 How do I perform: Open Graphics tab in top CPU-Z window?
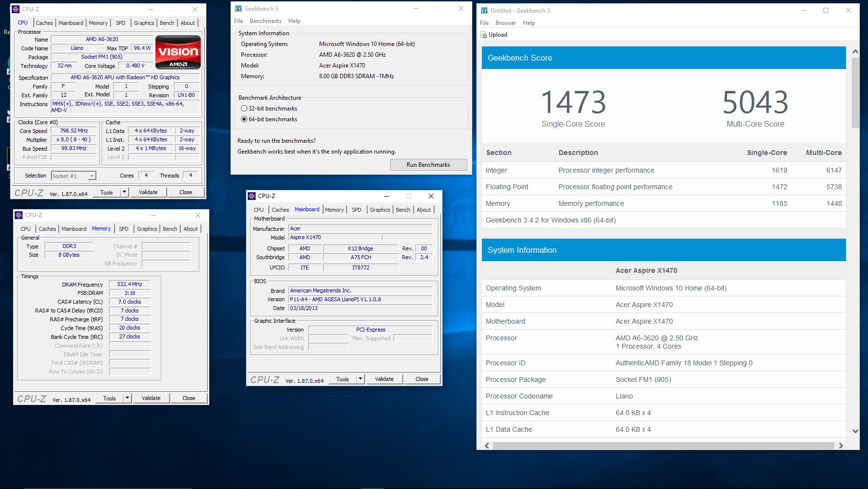click(x=144, y=23)
